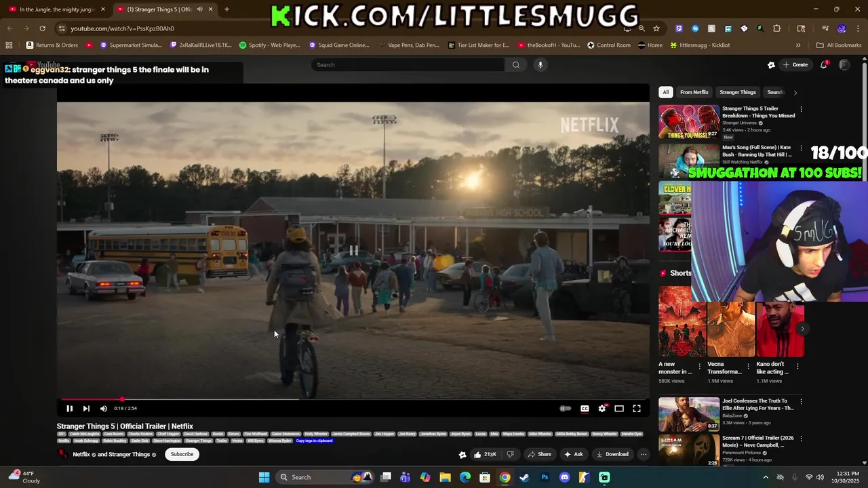The height and width of the screenshot is (488, 868).
Task: Launch Steam from taskbar
Action: [524, 477]
